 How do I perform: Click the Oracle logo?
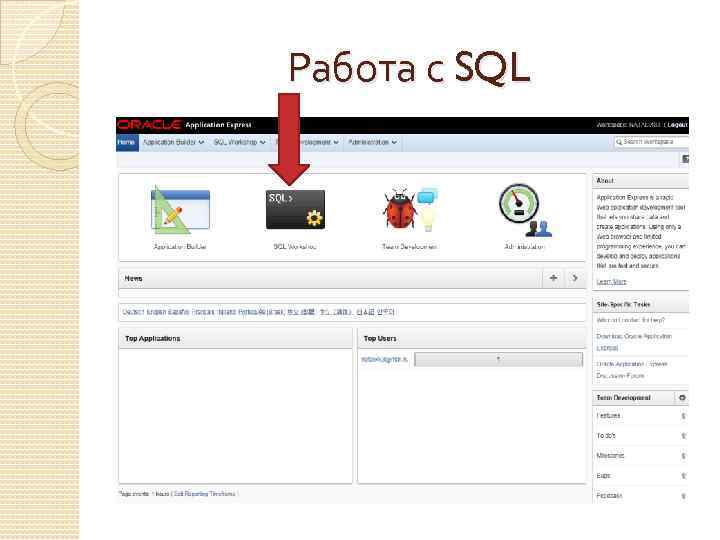[x=149, y=125]
